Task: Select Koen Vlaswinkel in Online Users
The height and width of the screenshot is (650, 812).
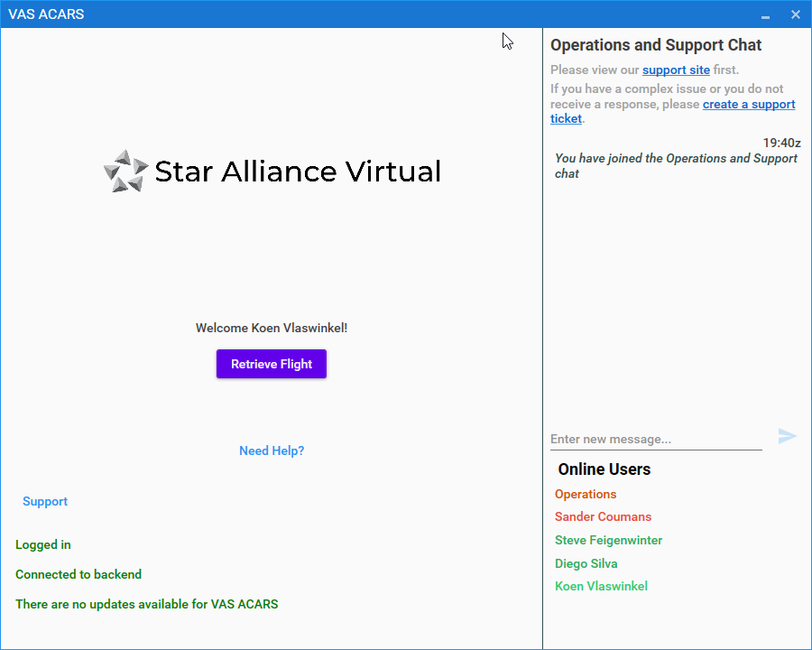Action: tap(601, 586)
